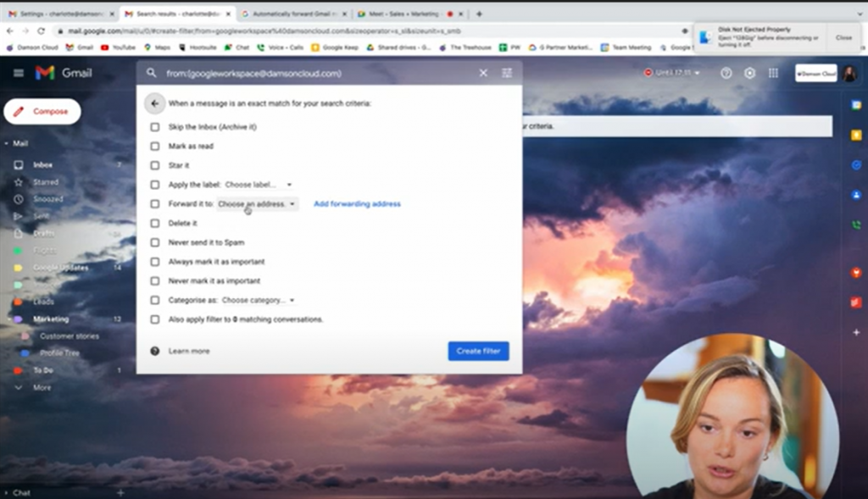Screen dimensions: 868x499
Task: Open the Choose category dropdown
Action: [x=258, y=300]
